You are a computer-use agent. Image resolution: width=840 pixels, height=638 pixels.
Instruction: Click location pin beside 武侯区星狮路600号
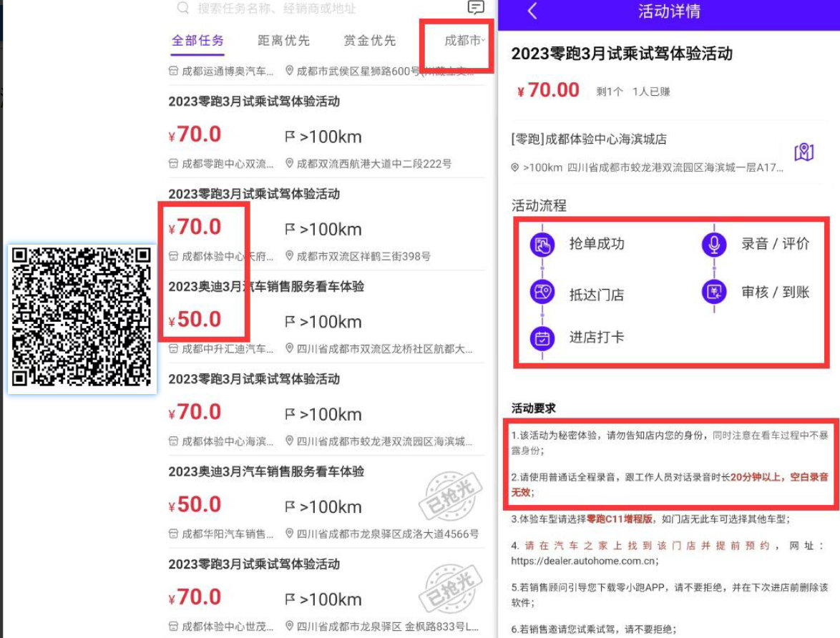[289, 70]
